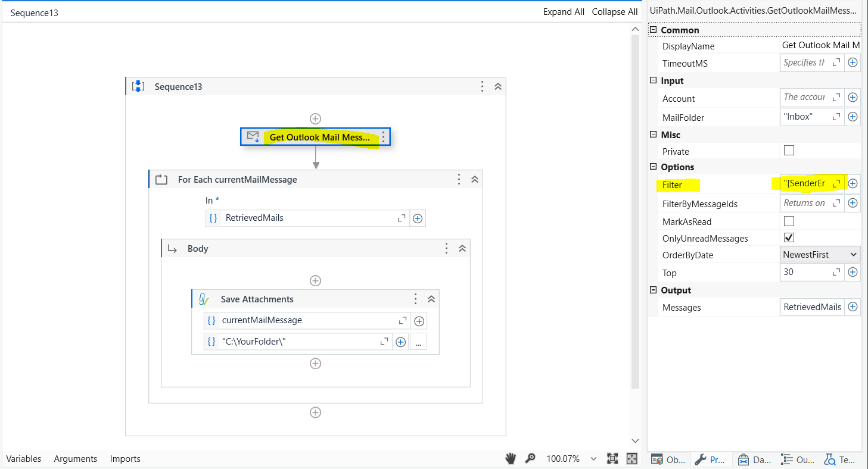Open For Each currentMailMessage options menu

click(x=459, y=179)
